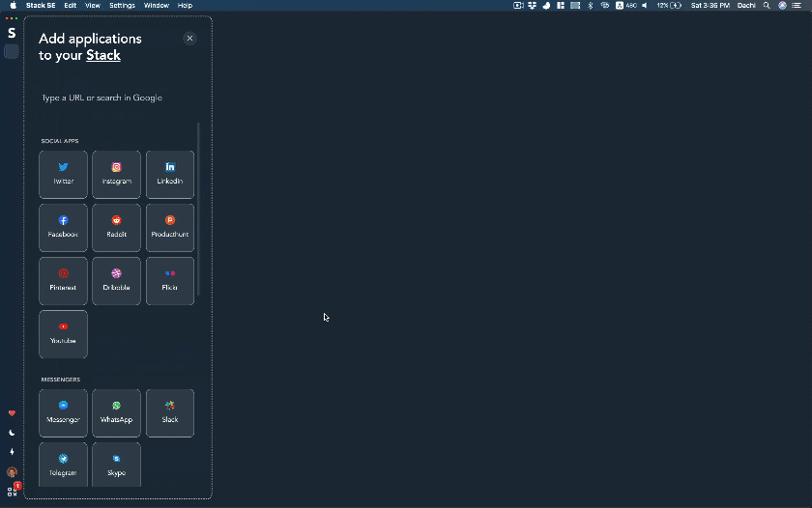Choose the Facebook app tile

coord(63,228)
